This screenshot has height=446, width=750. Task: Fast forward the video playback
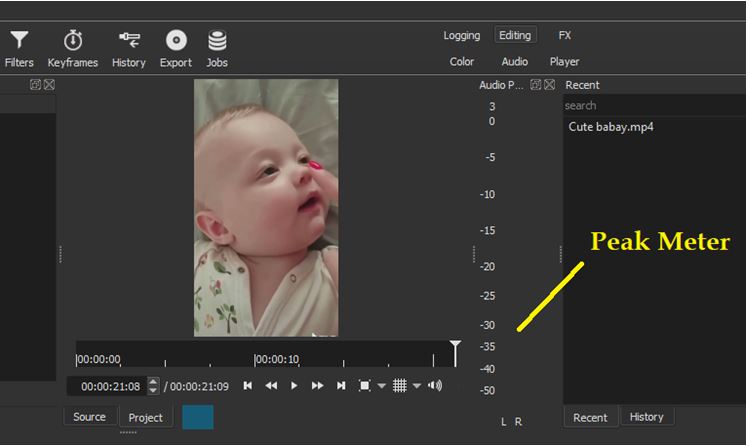317,386
